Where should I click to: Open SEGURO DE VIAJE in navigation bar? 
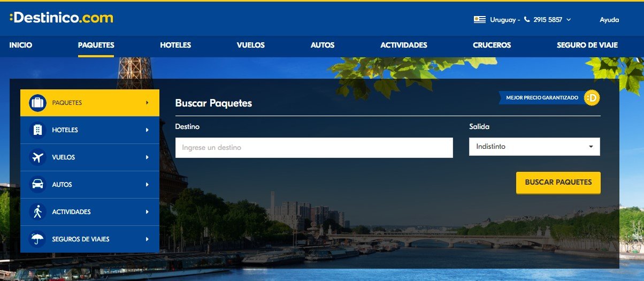[x=587, y=45]
